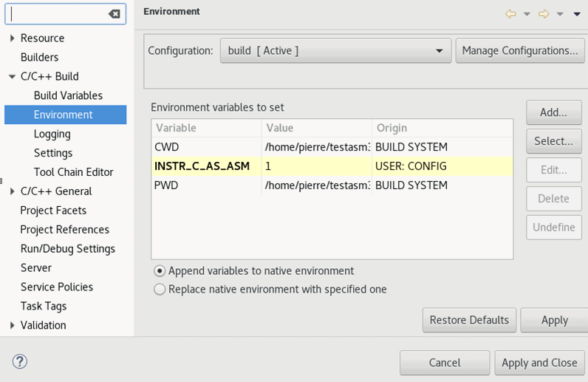The image size is (588, 382).
Task: Click the back navigation arrow icon
Action: click(x=510, y=14)
